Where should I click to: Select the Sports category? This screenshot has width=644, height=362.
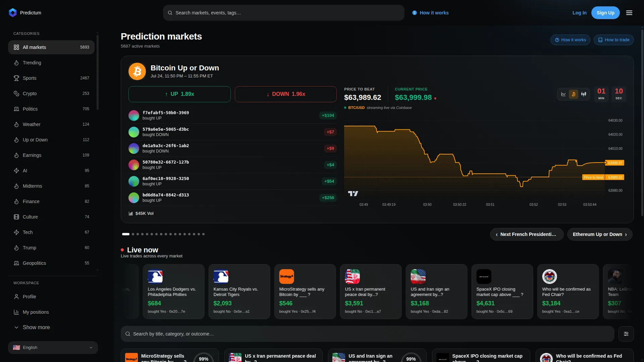click(51, 78)
